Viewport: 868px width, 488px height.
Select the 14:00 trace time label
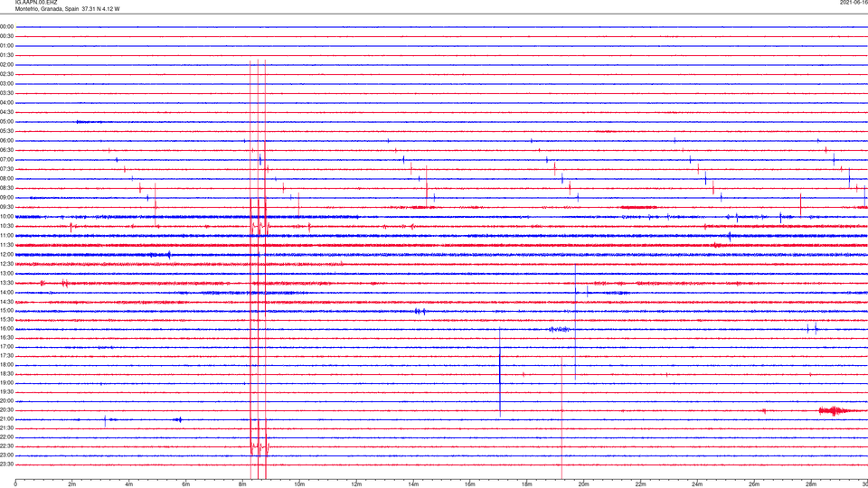(x=6, y=292)
